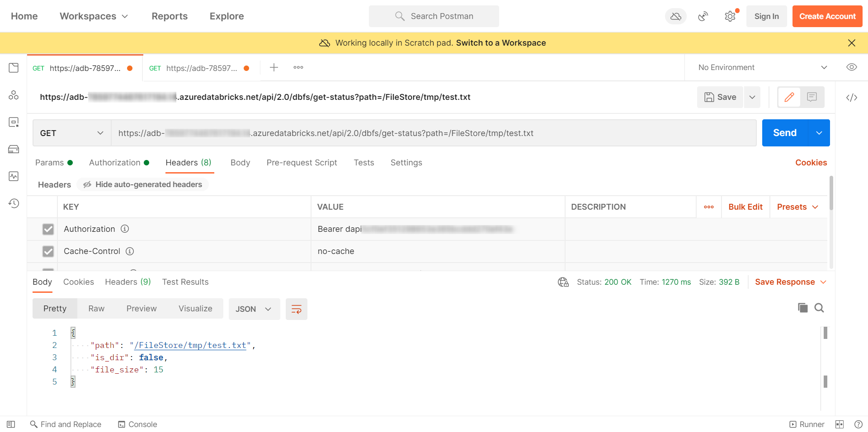Add a new request tab with plus icon

[x=274, y=67]
